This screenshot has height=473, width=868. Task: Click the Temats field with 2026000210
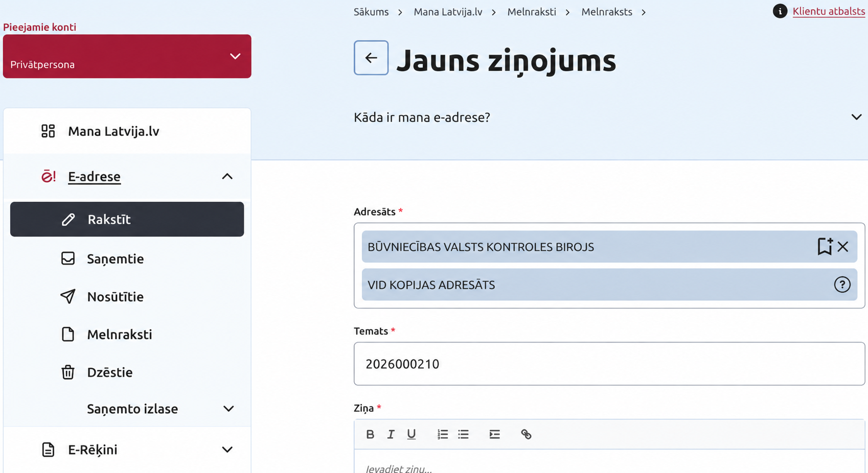(x=609, y=364)
